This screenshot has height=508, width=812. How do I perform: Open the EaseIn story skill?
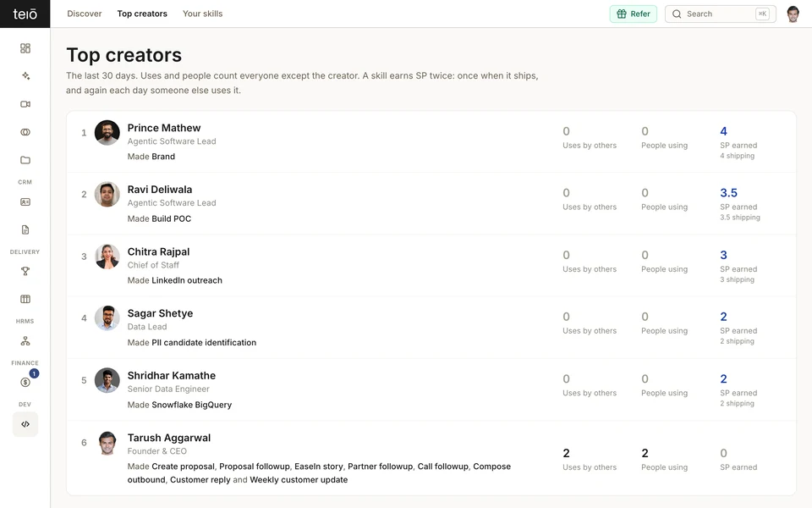click(x=319, y=467)
